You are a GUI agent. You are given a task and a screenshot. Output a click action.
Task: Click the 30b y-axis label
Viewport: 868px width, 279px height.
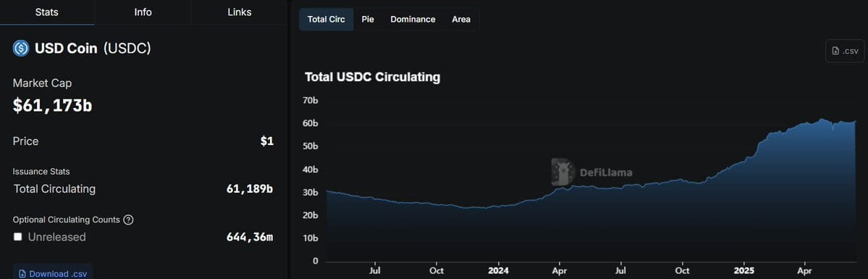coord(311,193)
